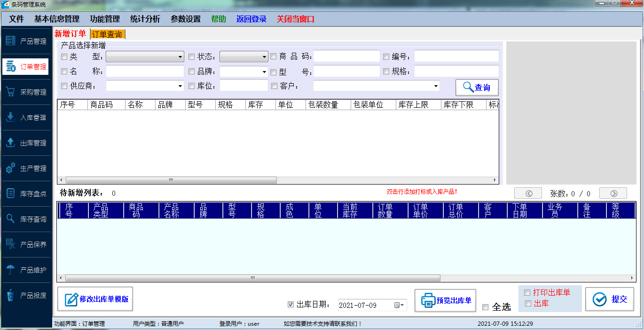Click the 订单数量 column header in order list

click(x=390, y=210)
